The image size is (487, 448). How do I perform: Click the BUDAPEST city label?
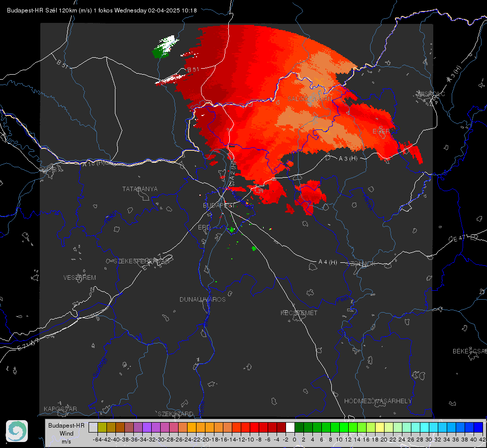tap(219, 206)
